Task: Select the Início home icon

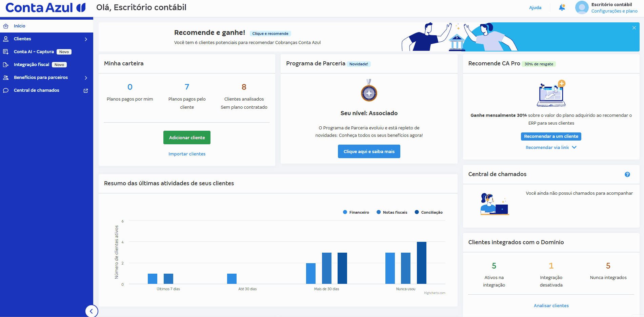Action: point(6,26)
